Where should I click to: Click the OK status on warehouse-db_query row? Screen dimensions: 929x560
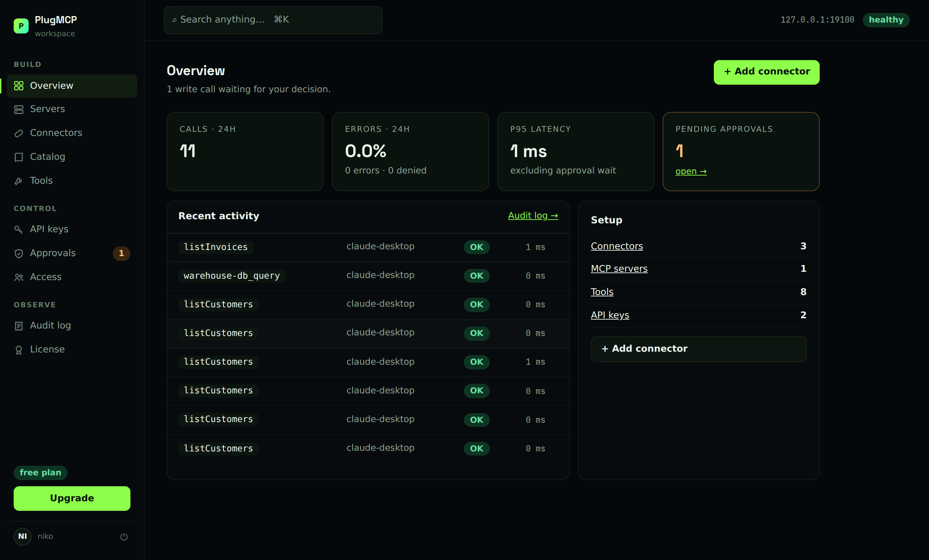tap(476, 276)
